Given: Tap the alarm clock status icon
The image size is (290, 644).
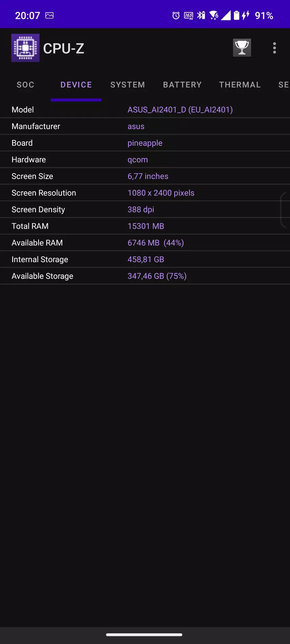Looking at the screenshot, I should pyautogui.click(x=176, y=15).
